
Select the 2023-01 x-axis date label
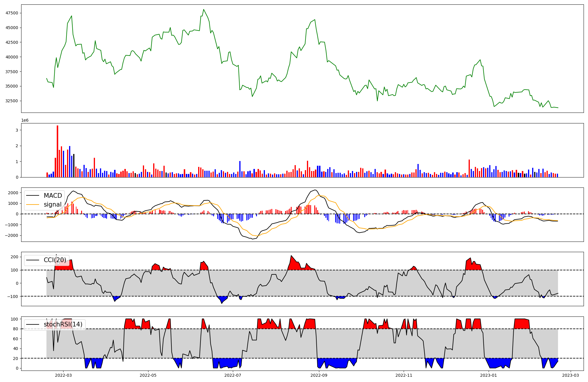click(489, 375)
